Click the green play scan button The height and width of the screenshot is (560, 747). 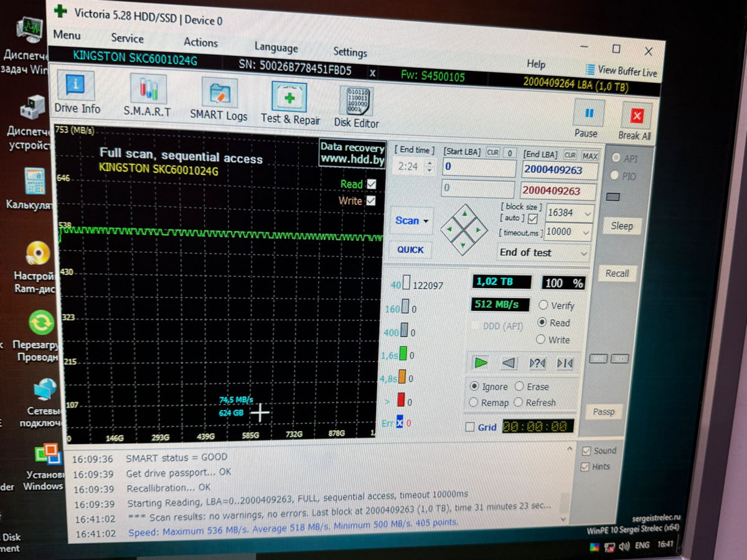481,363
